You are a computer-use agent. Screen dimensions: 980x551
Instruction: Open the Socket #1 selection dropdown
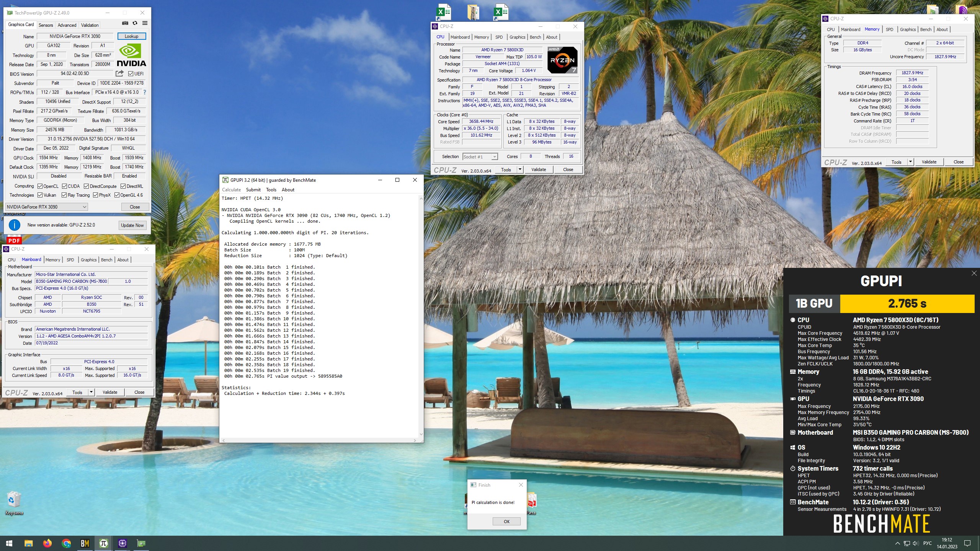click(480, 156)
